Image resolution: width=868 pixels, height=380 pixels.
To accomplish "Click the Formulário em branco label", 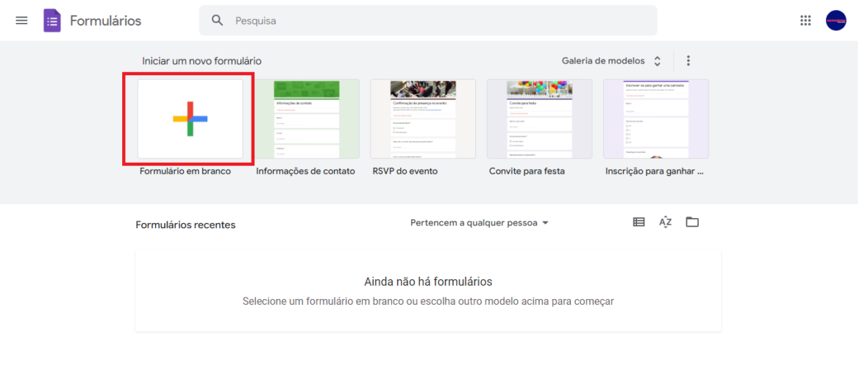I will [x=185, y=171].
